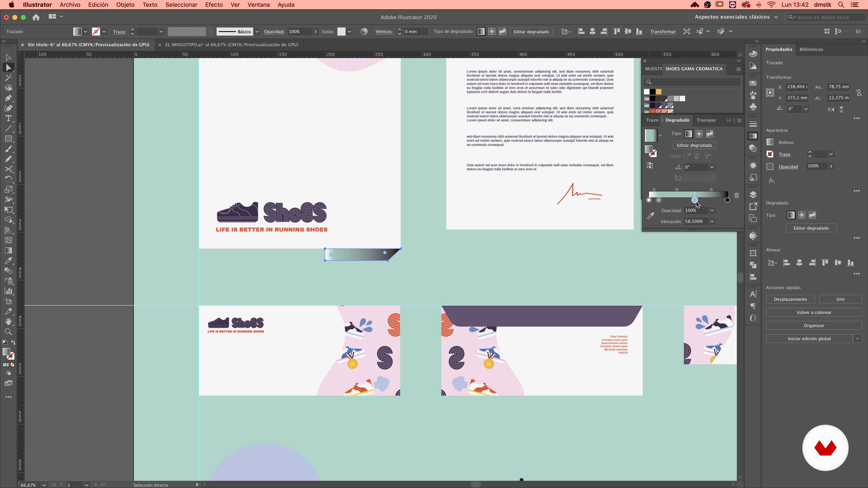Click Volver a colorear button

[814, 312]
